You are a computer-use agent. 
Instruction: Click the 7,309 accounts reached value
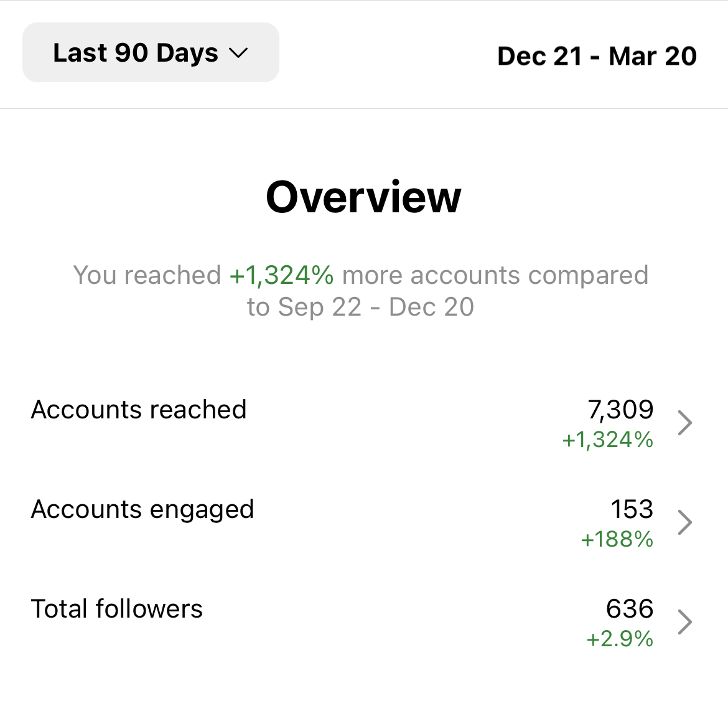point(620,410)
